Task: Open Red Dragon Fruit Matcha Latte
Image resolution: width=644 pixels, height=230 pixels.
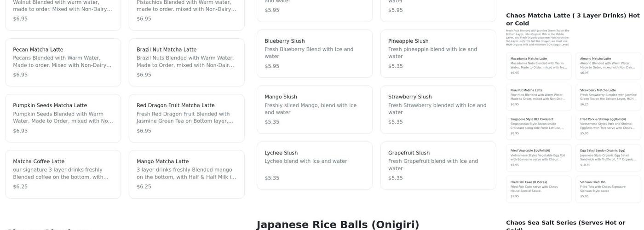Action: [186, 118]
